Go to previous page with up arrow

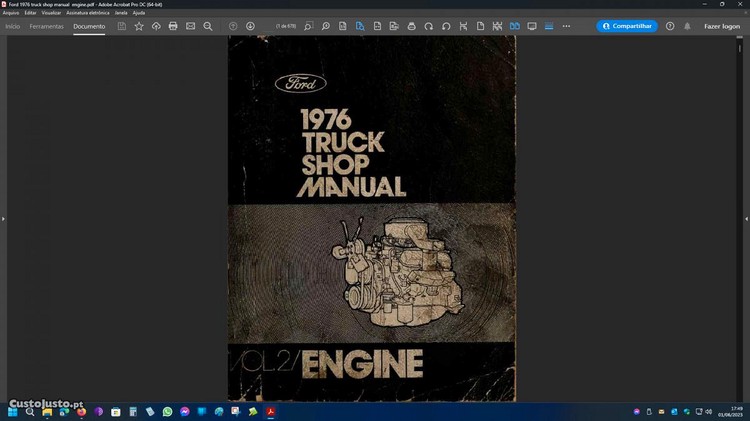233,26
